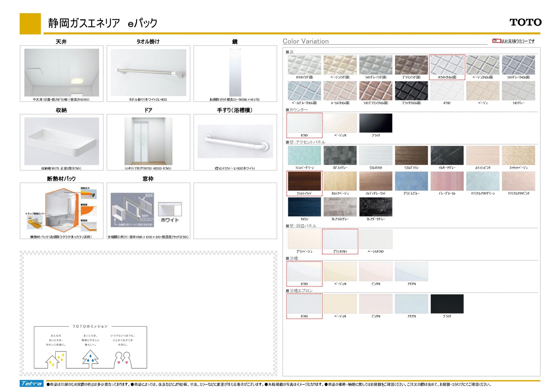Select the window frame (窓枠) diagram
Image resolution: width=555 pixels, height=392 pixels.
tap(132, 210)
